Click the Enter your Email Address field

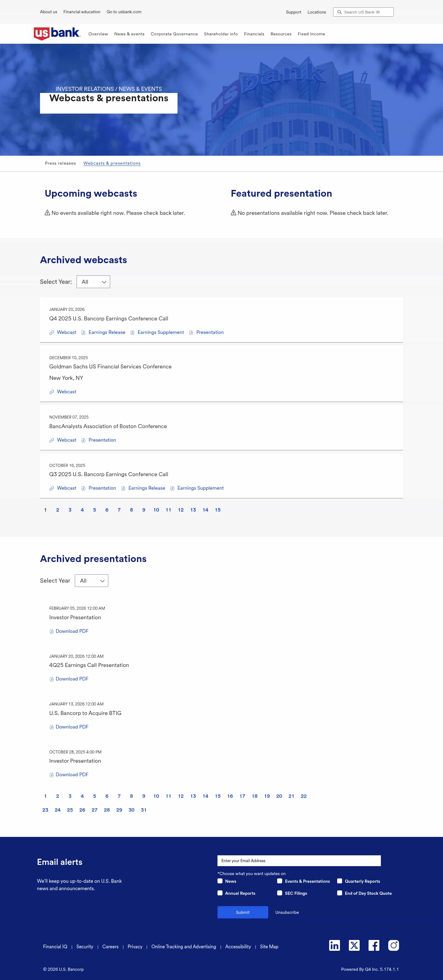299,861
